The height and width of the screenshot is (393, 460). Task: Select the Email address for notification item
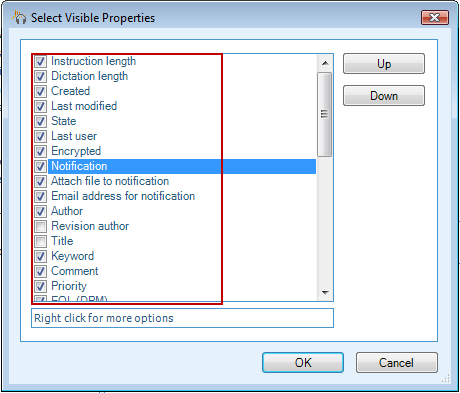(123, 196)
